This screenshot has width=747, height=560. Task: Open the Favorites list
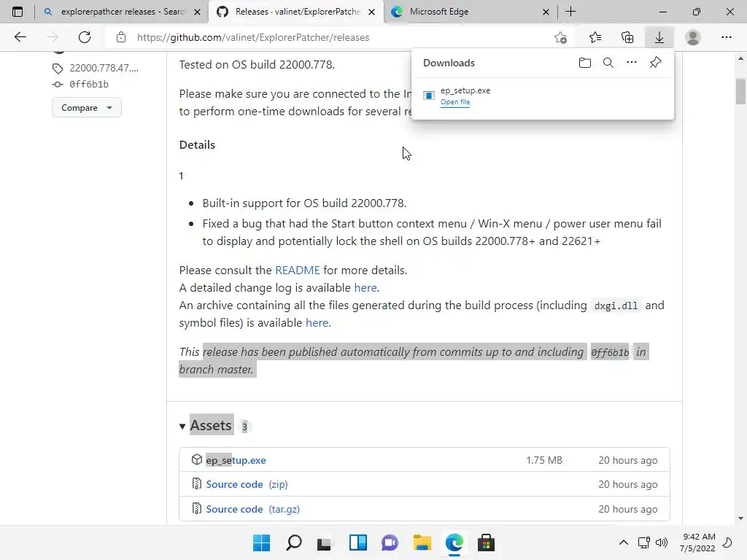click(x=595, y=37)
